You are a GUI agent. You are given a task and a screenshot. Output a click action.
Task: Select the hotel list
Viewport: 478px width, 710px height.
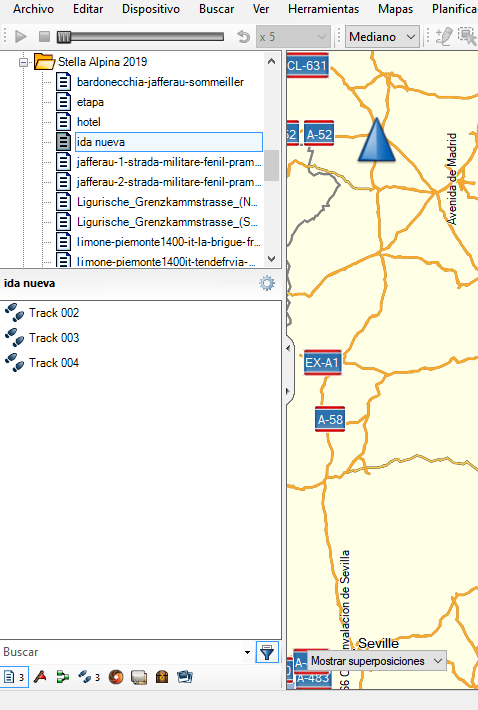click(89, 122)
